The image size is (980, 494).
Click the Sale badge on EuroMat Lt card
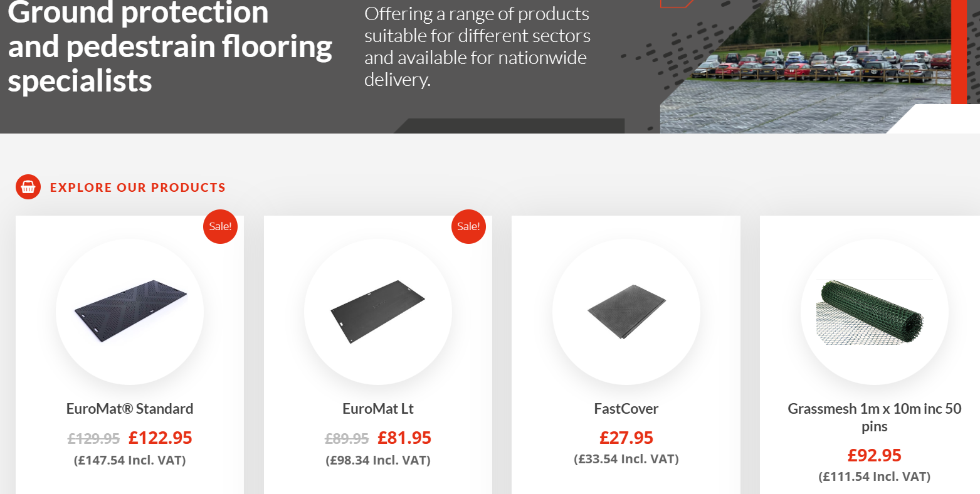pyautogui.click(x=468, y=226)
